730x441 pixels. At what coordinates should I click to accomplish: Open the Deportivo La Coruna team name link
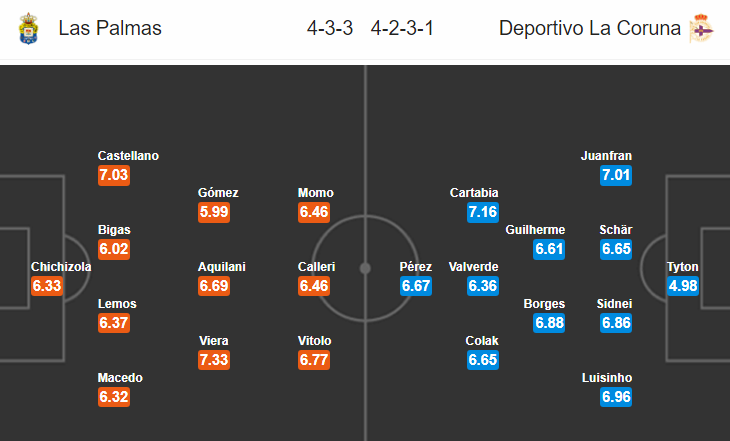click(x=589, y=28)
